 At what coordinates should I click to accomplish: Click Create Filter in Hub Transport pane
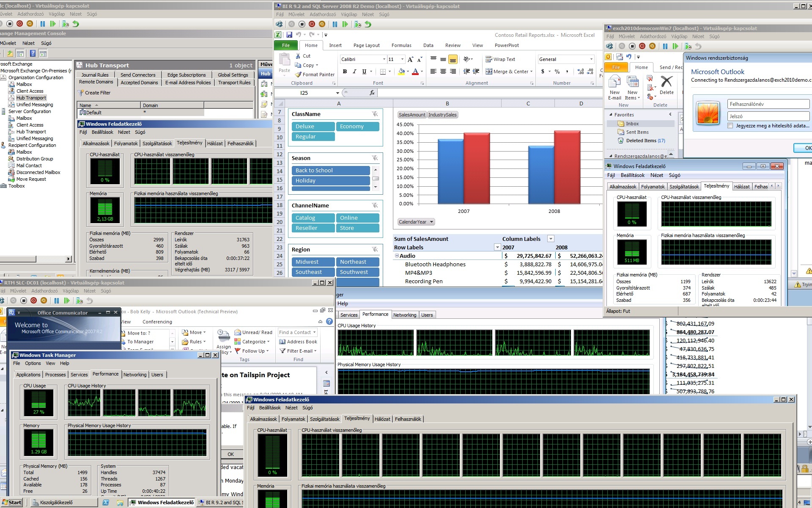click(x=94, y=93)
